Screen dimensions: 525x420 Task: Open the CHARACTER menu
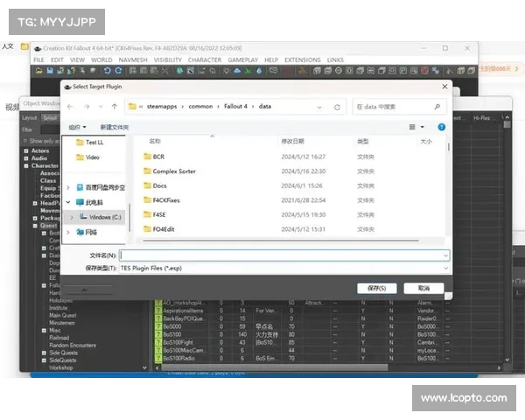[205, 60]
